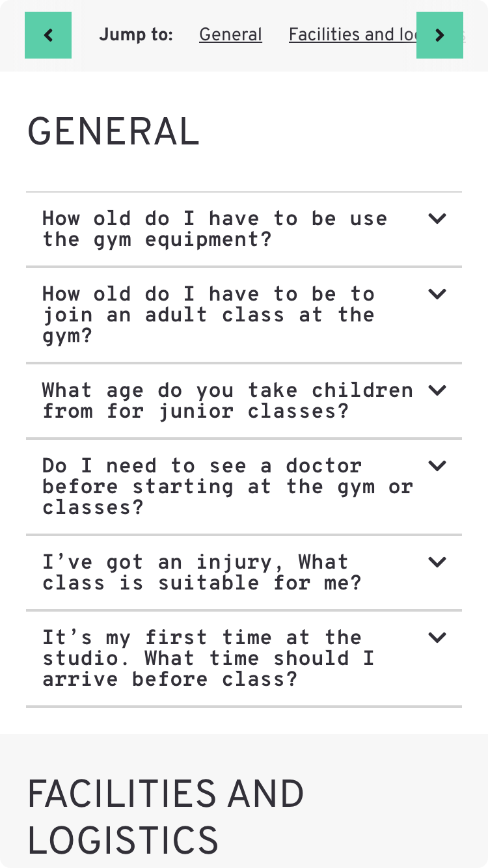Screen dimensions: 488x868
Task: Click the 'Jump to:' label
Action: (x=136, y=35)
